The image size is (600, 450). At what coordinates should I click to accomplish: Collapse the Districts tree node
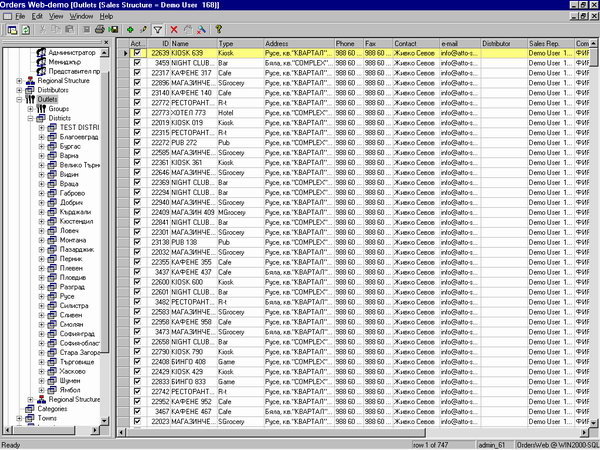pyautogui.click(x=30, y=118)
